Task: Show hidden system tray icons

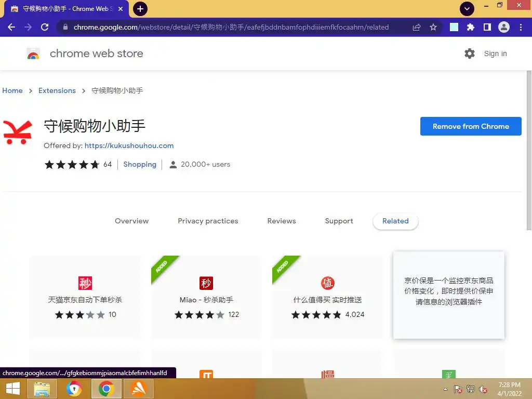Action: click(x=445, y=389)
